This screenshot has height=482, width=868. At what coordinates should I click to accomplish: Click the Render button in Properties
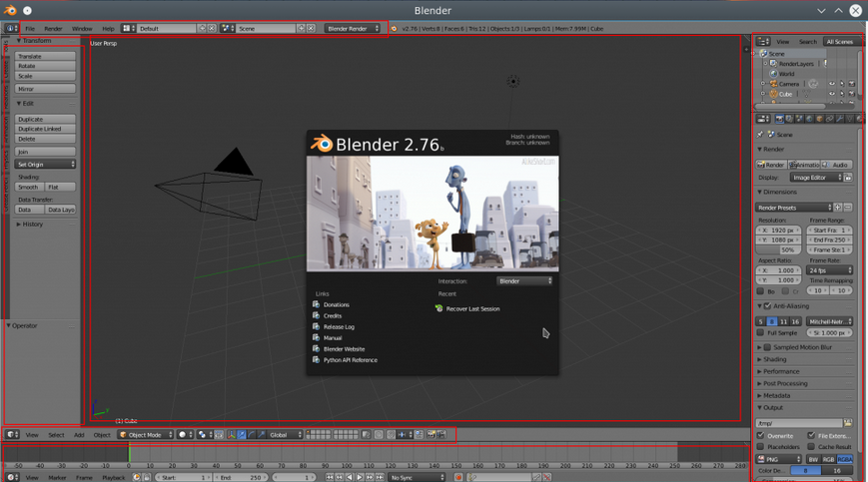tap(771, 165)
